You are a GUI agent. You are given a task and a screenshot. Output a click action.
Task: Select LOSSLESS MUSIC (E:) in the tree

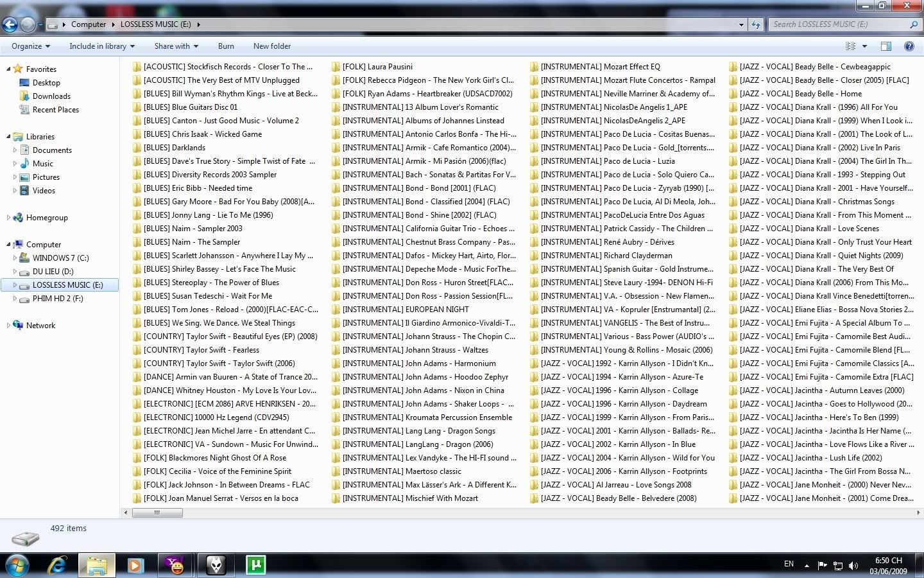click(x=60, y=285)
